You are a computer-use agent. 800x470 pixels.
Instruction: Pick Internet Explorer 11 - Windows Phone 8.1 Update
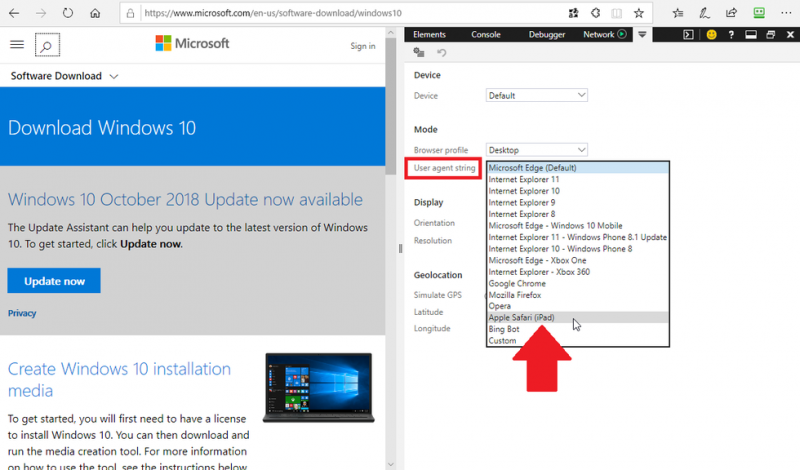click(578, 237)
